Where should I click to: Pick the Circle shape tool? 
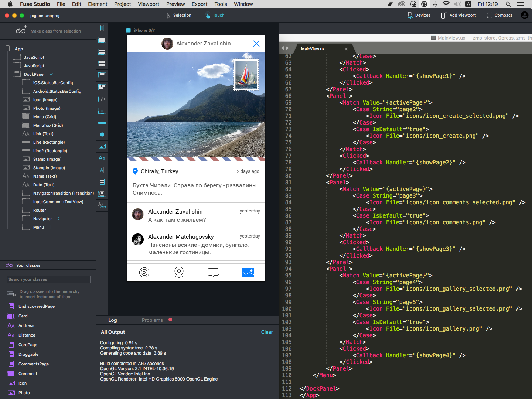click(x=102, y=134)
